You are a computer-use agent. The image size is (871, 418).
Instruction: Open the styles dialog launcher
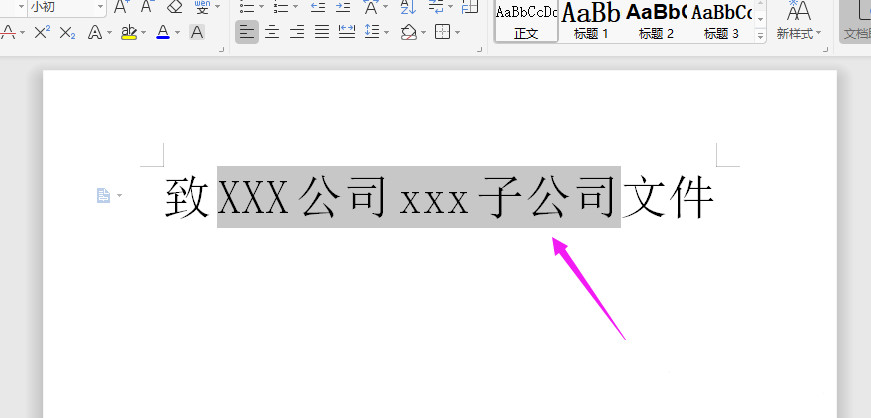pyautogui.click(x=827, y=50)
